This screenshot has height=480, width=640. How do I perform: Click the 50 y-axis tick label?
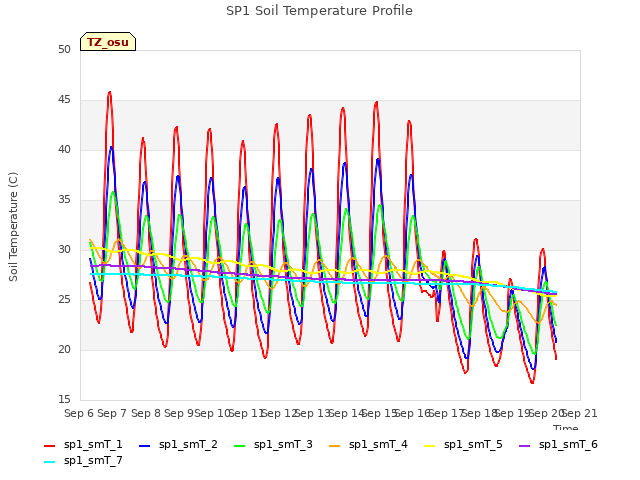click(64, 49)
